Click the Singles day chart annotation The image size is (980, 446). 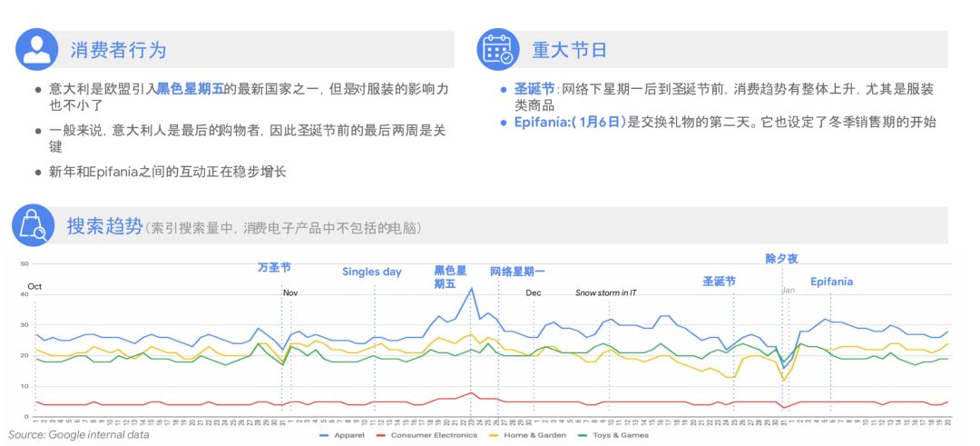[x=372, y=273]
